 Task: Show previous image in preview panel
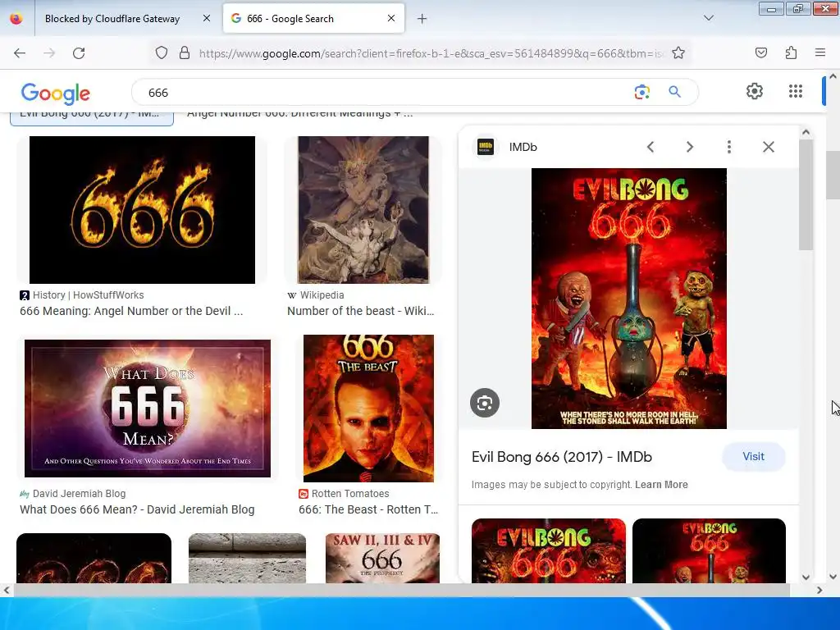click(651, 147)
